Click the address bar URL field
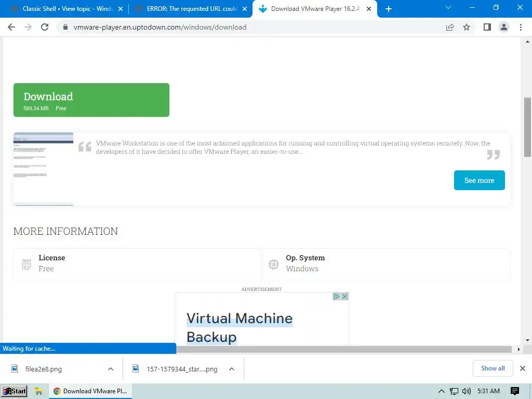532x399 pixels. [251, 27]
